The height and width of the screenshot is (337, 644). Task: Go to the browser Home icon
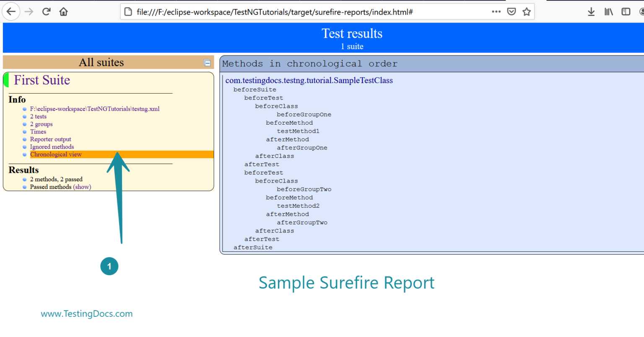coord(64,12)
